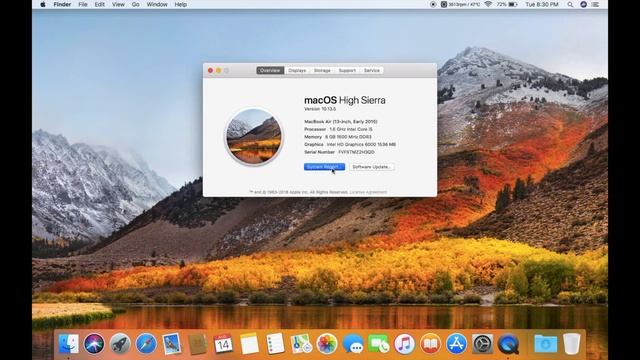This screenshot has width=640, height=360.
Task: Launch Siri from the Dock
Action: 94,343
